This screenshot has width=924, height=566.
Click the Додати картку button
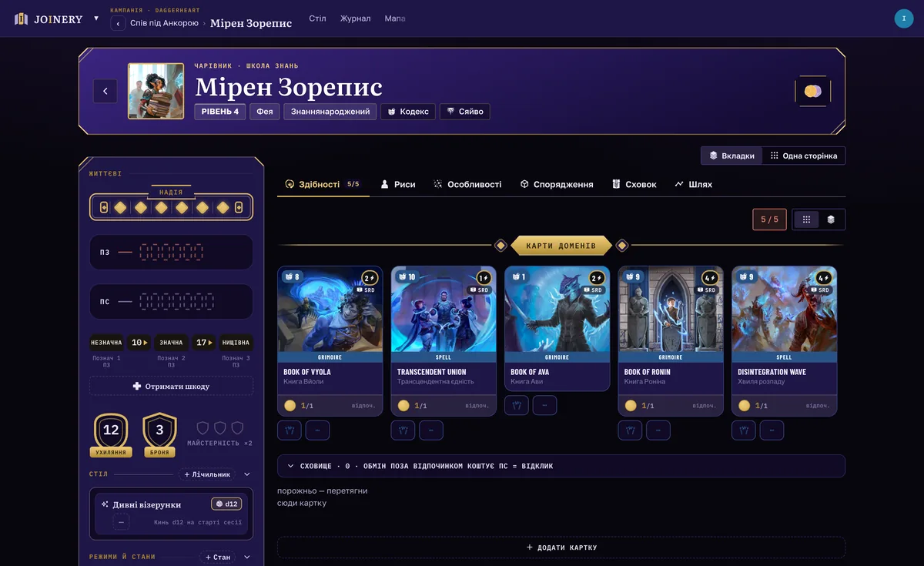[561, 548]
